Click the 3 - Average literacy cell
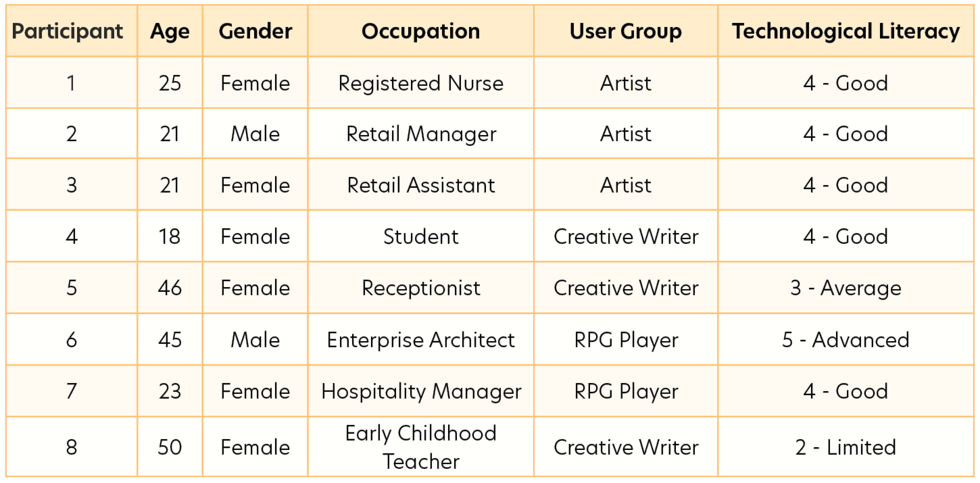 [x=846, y=288]
